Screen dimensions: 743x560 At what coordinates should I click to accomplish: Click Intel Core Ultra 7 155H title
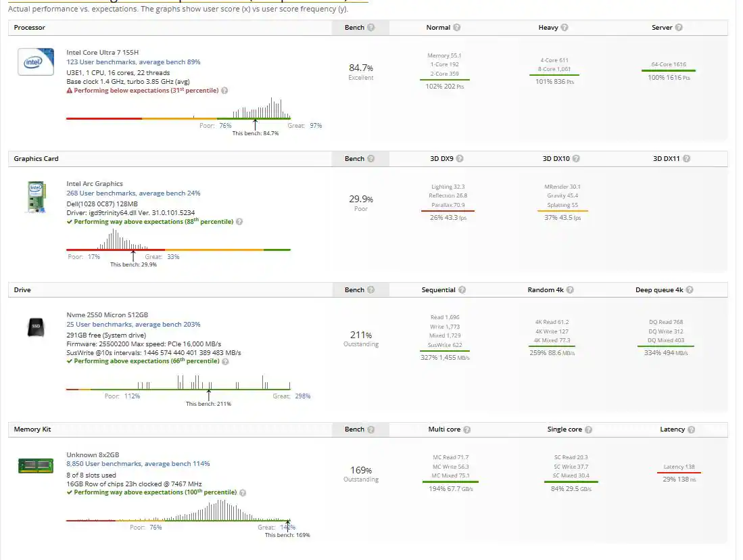[x=102, y=52]
